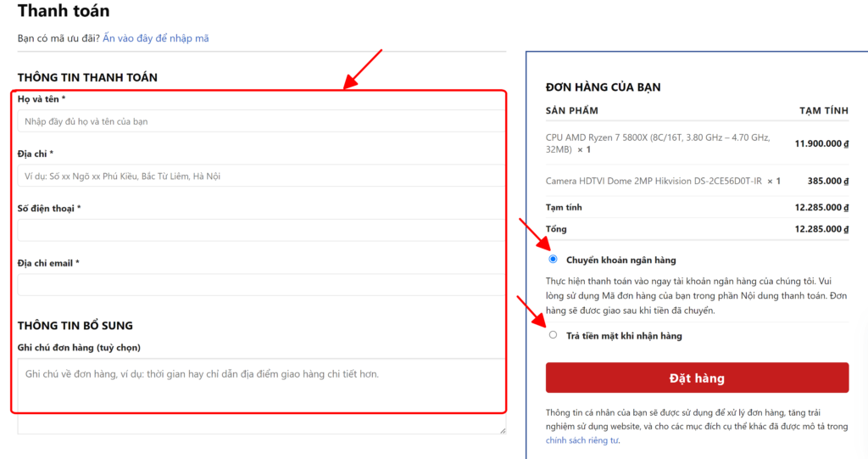Click the 'Số điện thoại *' field label
This screenshot has width=868, height=459.
pos(49,208)
